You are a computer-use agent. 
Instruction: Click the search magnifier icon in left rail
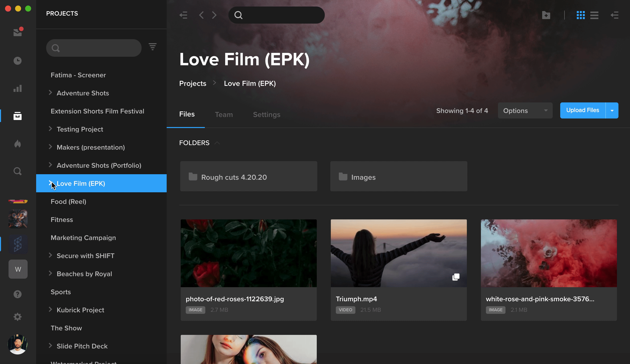pos(18,171)
